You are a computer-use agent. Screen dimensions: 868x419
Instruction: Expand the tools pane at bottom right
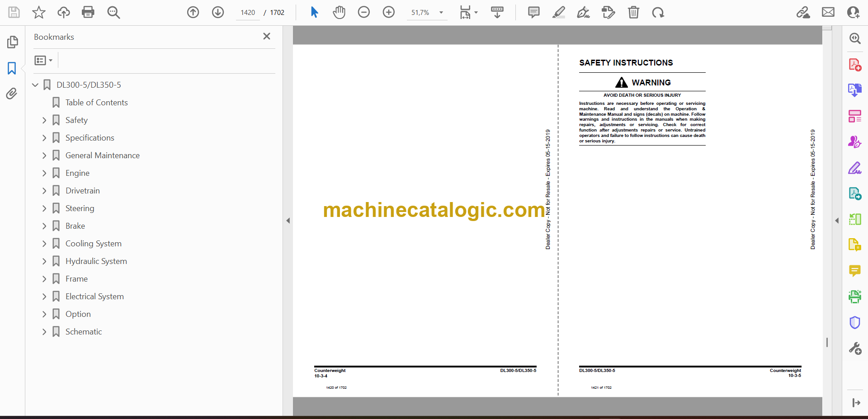click(x=856, y=403)
